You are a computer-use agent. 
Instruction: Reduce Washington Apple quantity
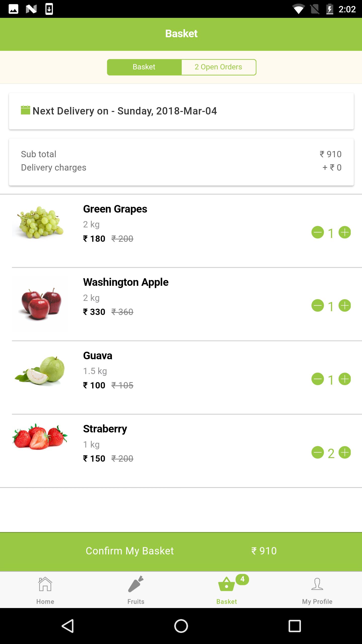(318, 306)
